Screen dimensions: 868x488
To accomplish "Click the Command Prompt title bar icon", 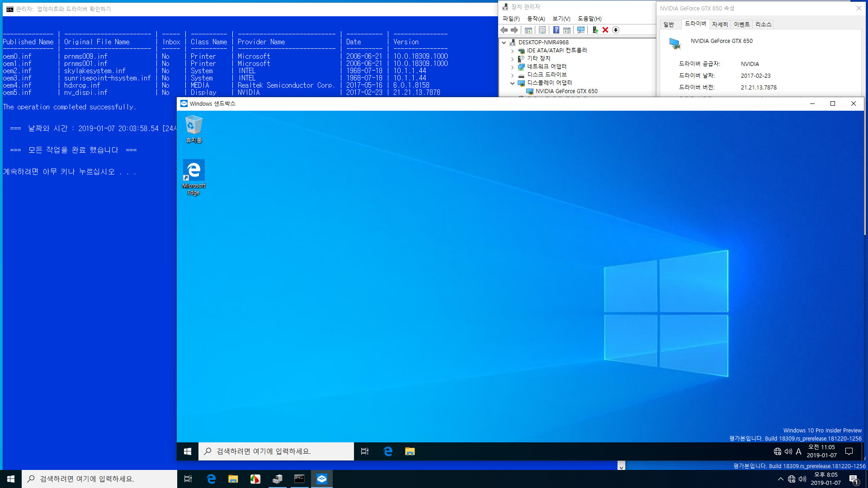I will point(9,9).
